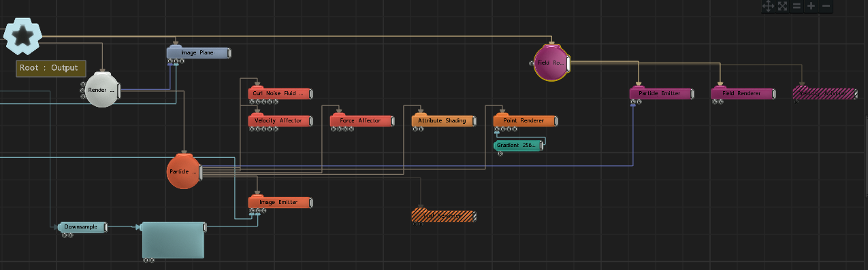Click the Gradient 256 node's output connector
868x270 pixels.
542,145
